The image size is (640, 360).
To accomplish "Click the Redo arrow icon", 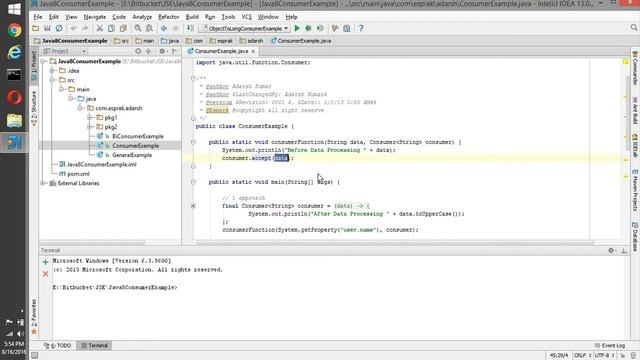I will (x=85, y=29).
